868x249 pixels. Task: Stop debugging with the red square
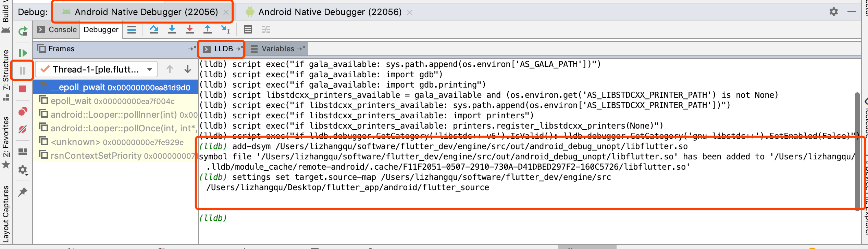[23, 89]
